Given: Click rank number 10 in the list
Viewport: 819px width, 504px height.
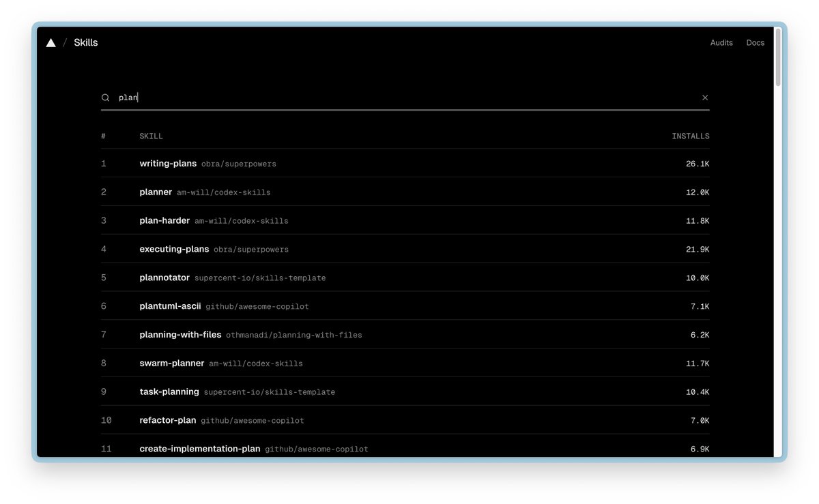Looking at the screenshot, I should 106,421.
